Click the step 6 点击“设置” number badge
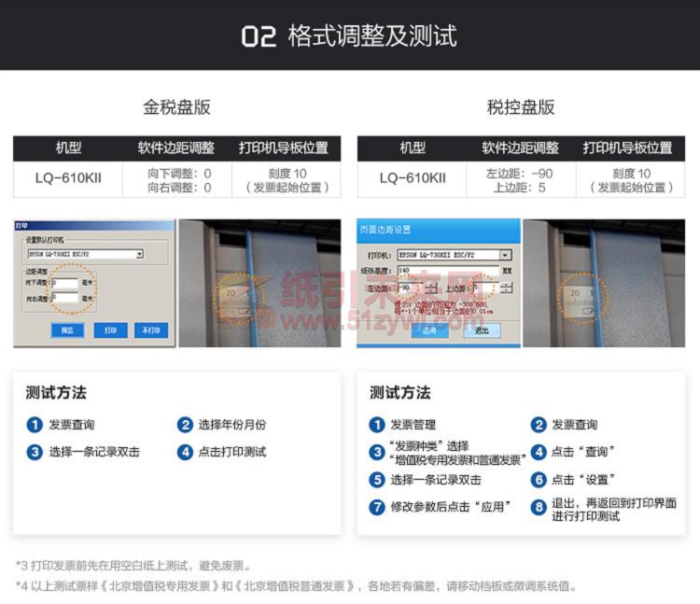The image size is (700, 604). pos(539,480)
